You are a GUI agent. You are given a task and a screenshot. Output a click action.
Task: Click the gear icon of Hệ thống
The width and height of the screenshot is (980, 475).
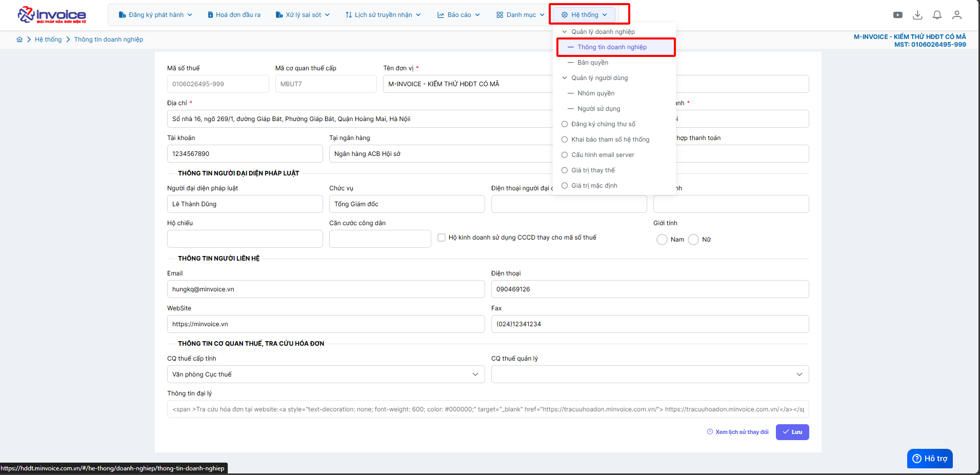pyautogui.click(x=565, y=15)
